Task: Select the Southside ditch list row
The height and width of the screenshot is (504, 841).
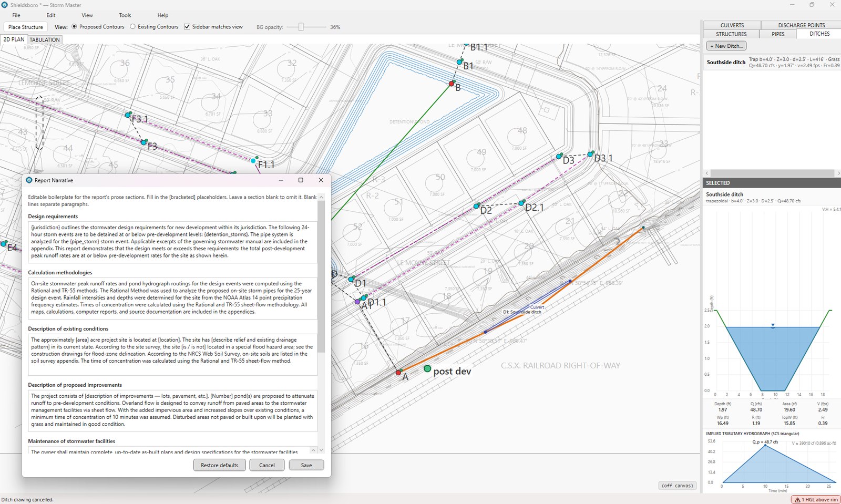Action: tap(772, 62)
